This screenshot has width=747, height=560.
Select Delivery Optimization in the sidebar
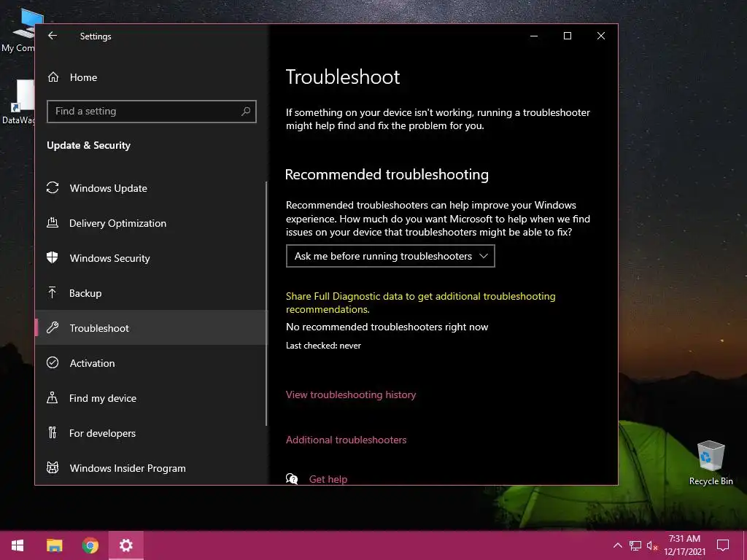coord(151,223)
